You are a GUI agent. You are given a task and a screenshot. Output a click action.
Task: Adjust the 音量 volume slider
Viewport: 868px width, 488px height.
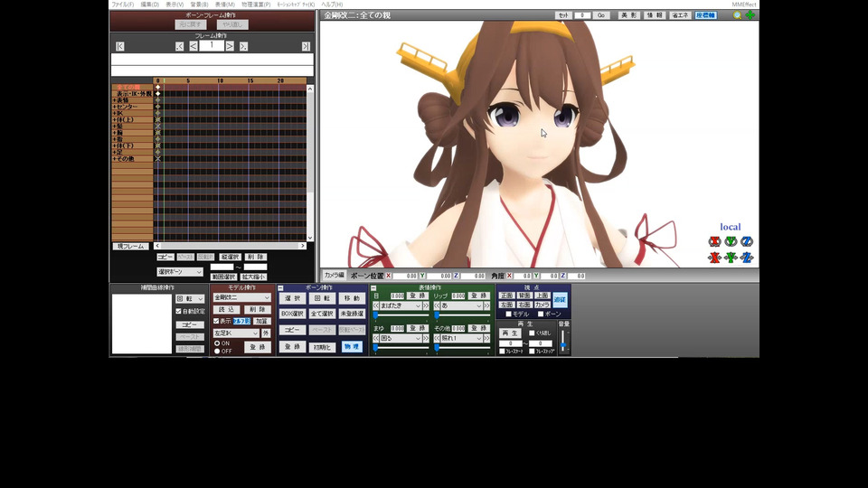[x=563, y=341]
